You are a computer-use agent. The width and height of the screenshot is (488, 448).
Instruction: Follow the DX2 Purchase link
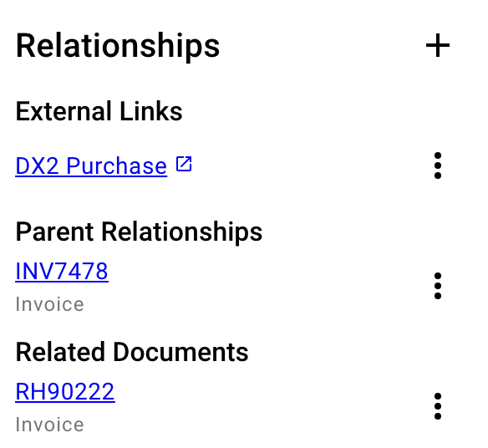(x=91, y=166)
